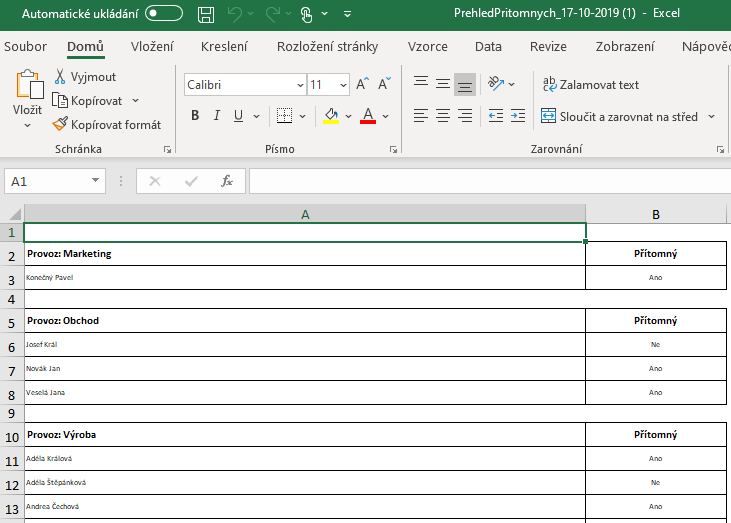Toggle Bold formatting
Image resolution: width=731 pixels, height=523 pixels.
pos(195,116)
